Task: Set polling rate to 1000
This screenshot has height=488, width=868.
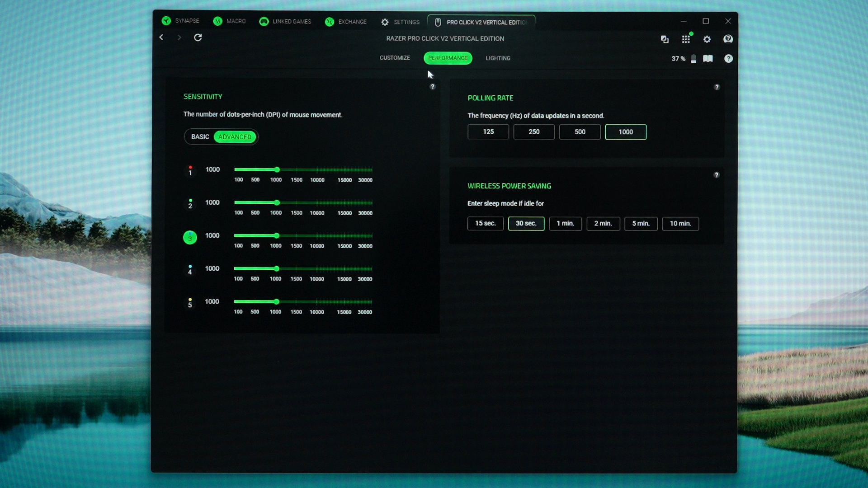Action: (x=626, y=132)
